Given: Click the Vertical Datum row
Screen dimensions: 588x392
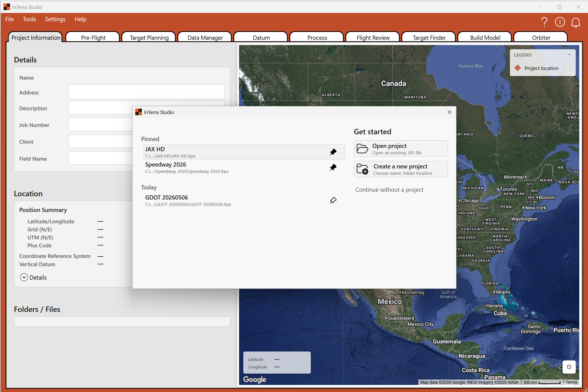Looking at the screenshot, I should (x=61, y=264).
